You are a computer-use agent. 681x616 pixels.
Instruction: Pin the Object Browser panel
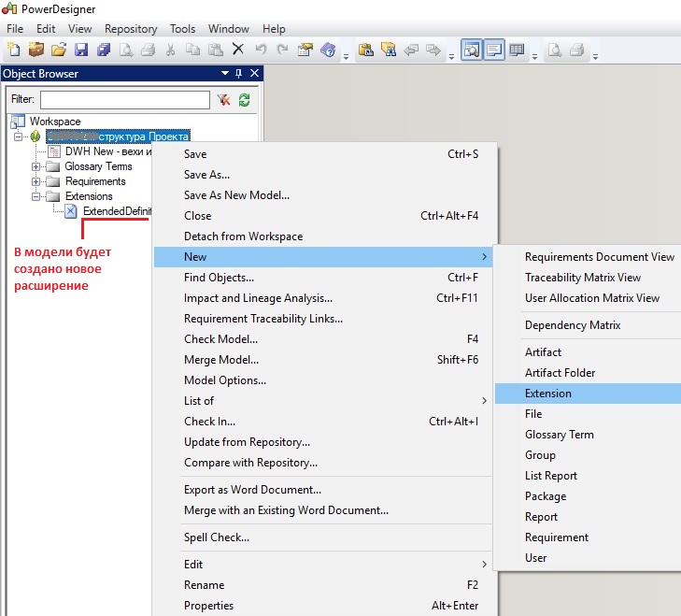238,73
